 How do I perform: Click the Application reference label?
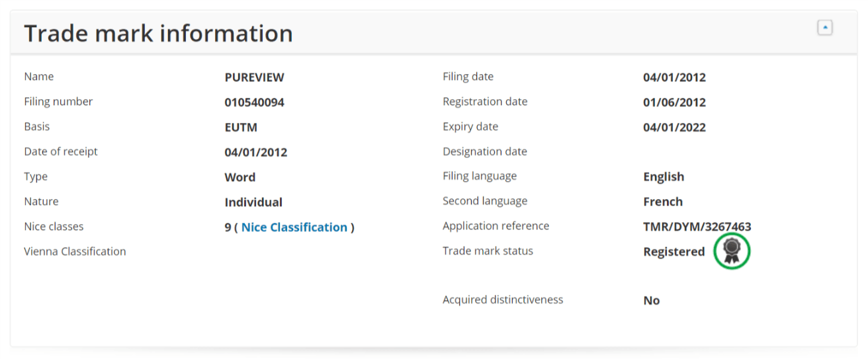[x=496, y=226]
